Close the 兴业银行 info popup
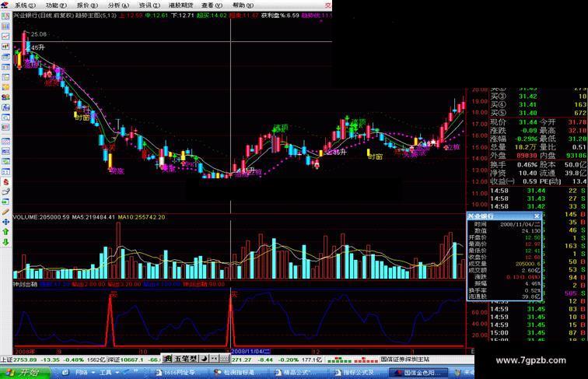This screenshot has height=379, width=588. click(537, 216)
